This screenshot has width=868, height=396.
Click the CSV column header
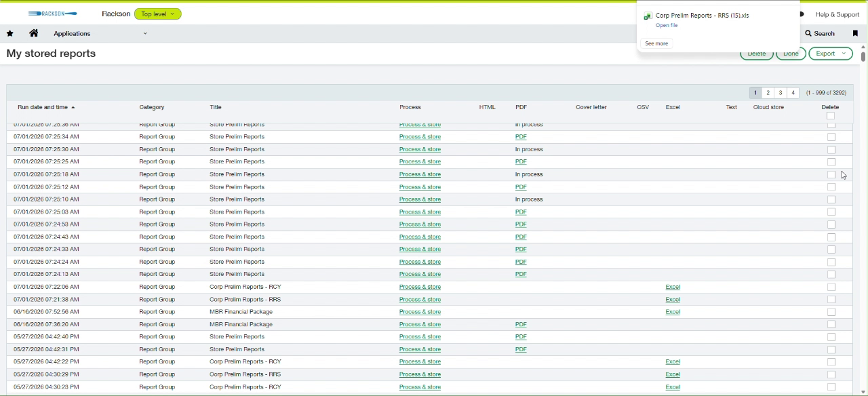pyautogui.click(x=643, y=107)
